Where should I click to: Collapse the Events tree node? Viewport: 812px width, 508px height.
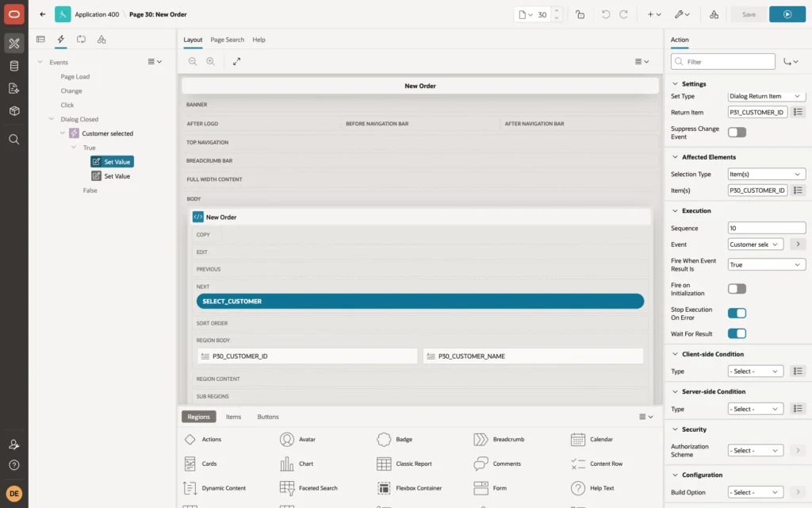coord(40,62)
